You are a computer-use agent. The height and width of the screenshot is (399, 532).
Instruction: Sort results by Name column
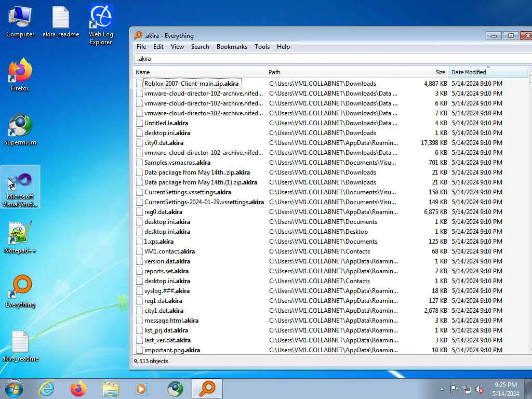coord(200,72)
